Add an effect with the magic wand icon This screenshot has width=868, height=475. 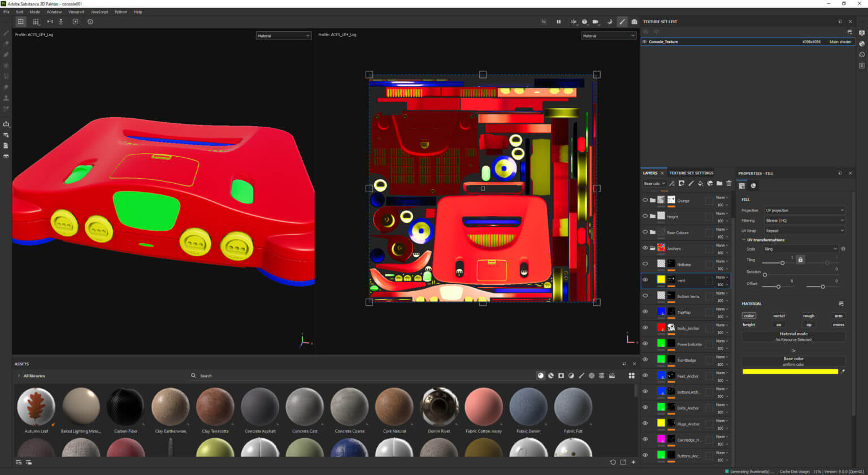click(672, 183)
